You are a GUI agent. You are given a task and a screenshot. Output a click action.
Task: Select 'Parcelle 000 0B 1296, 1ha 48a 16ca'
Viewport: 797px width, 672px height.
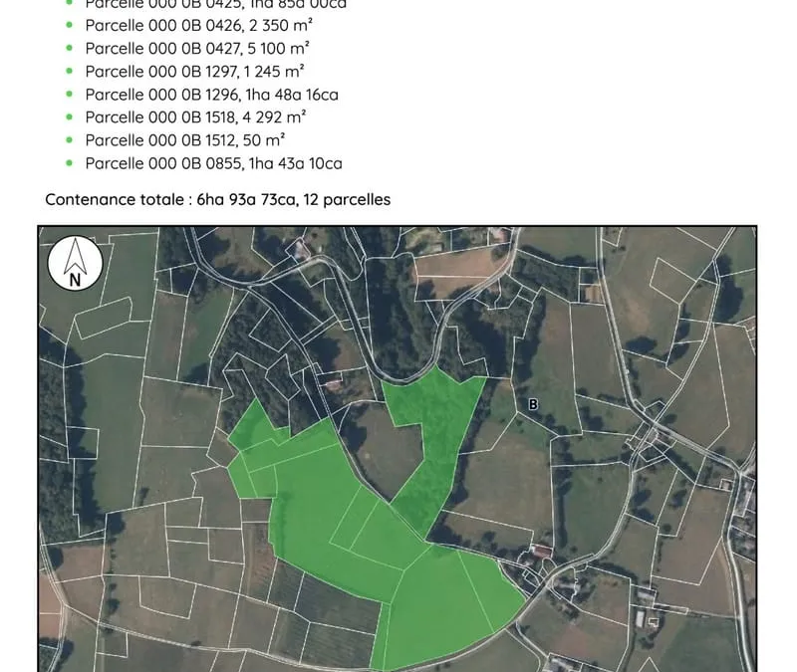point(211,95)
